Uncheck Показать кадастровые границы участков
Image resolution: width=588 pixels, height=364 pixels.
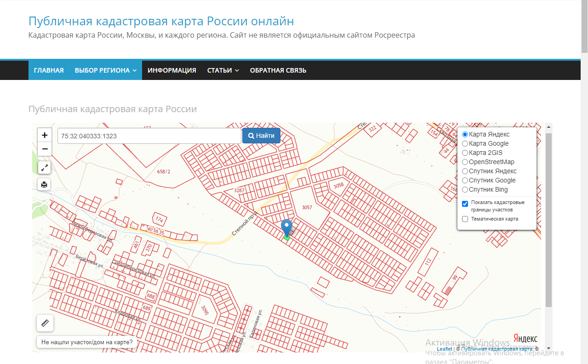pos(465,204)
